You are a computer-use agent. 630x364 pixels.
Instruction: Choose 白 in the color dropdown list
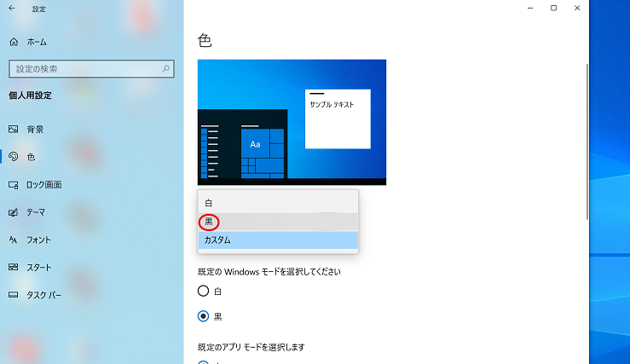tap(278, 203)
